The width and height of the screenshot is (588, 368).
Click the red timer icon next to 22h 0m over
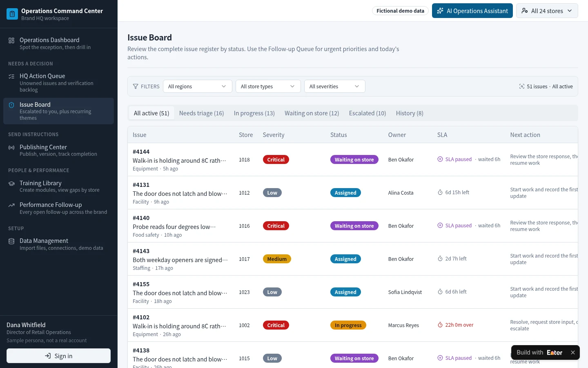[440, 325]
